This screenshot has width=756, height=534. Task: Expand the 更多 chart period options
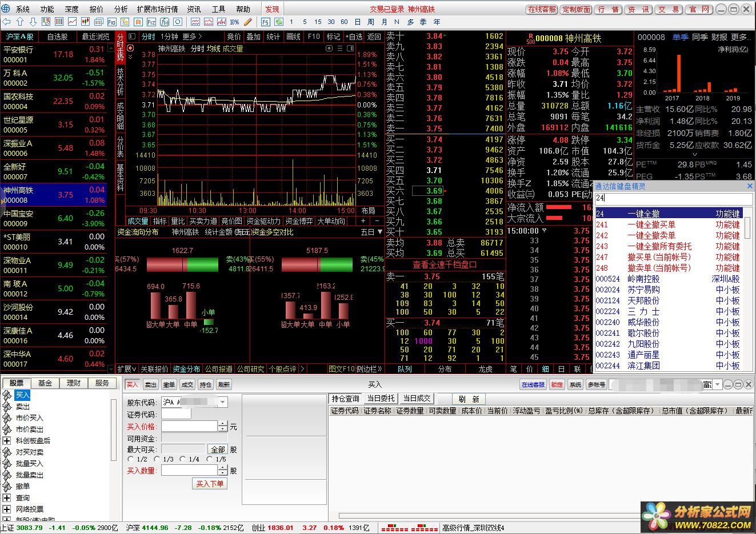(x=192, y=37)
